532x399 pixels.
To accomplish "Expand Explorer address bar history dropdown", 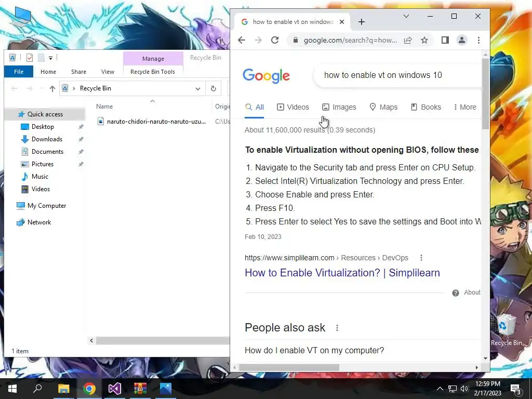I will pyautogui.click(x=197, y=88).
